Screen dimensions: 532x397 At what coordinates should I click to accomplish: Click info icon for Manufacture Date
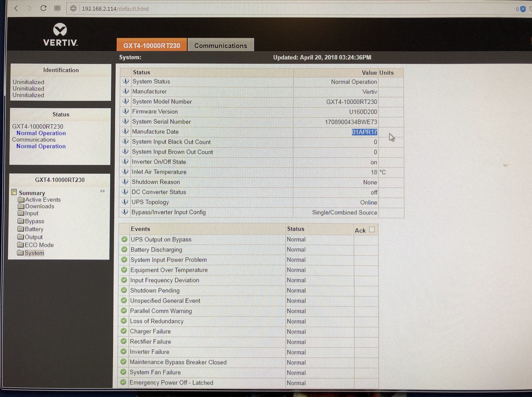tap(125, 131)
